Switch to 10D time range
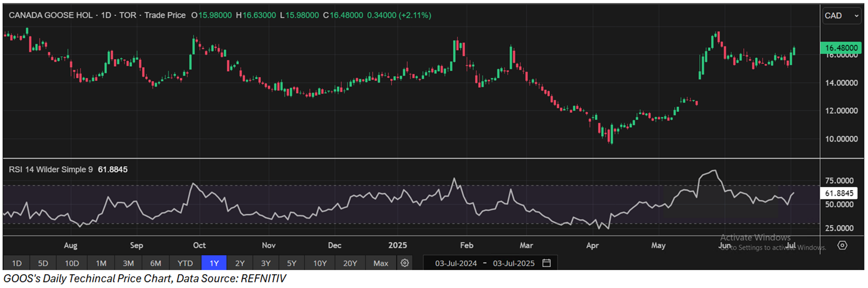Screen dimensions: 868x288 tap(72, 263)
